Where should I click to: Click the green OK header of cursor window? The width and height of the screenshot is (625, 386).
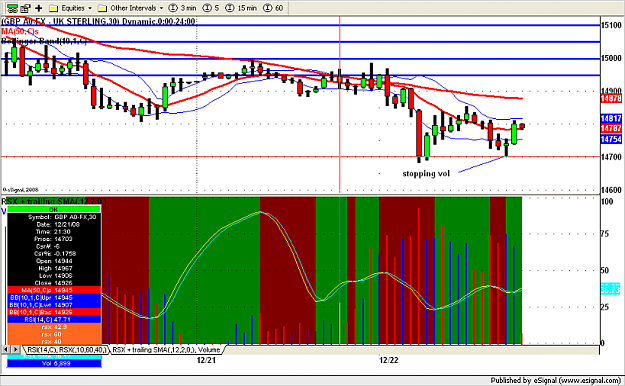54,209
